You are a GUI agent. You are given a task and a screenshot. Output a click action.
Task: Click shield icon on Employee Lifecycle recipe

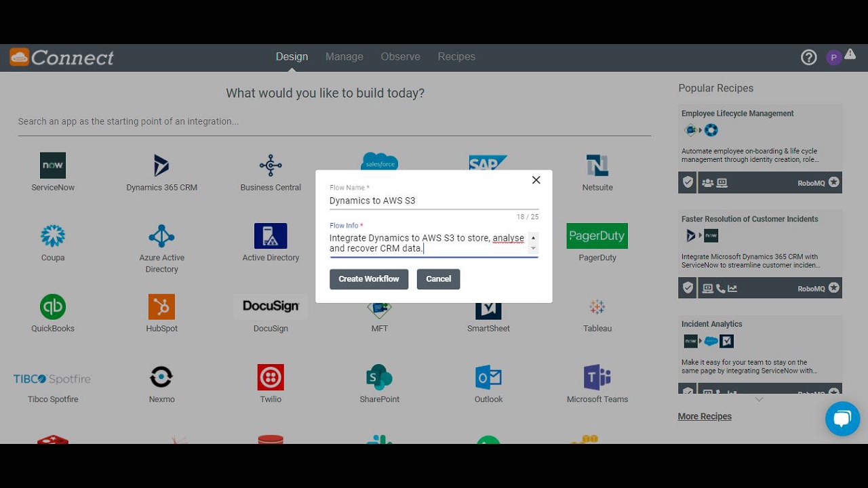click(x=688, y=182)
